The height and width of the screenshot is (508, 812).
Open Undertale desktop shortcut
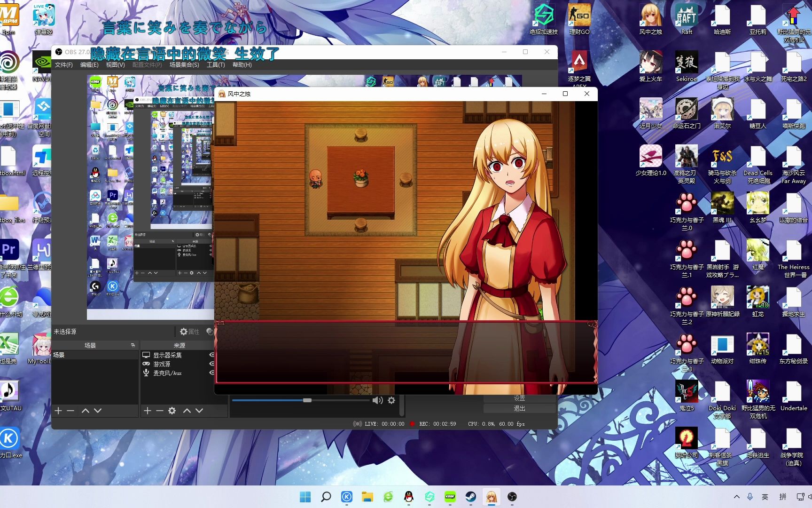click(794, 396)
